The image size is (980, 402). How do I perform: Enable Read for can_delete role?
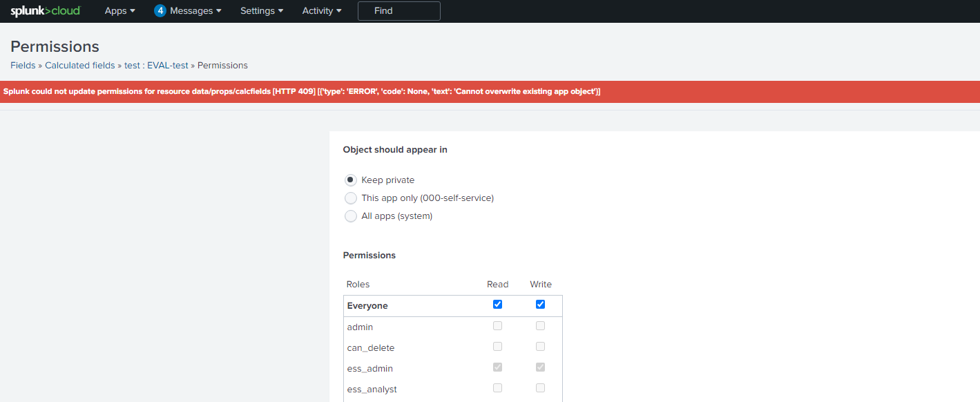pos(497,347)
